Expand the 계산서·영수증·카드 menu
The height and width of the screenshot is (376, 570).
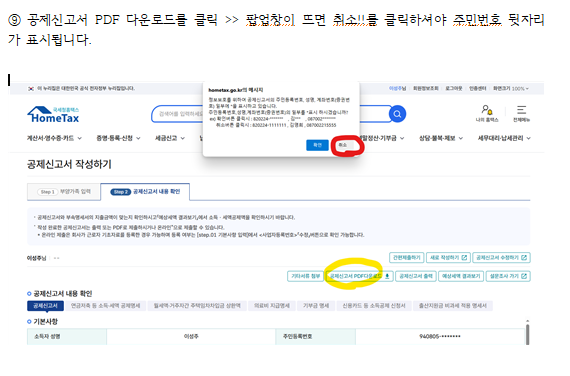54,138
